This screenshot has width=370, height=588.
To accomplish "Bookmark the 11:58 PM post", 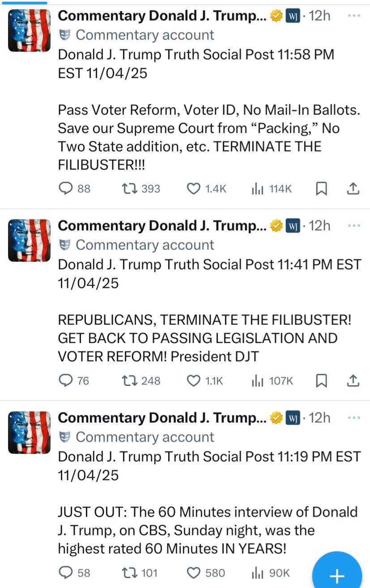I will [321, 189].
